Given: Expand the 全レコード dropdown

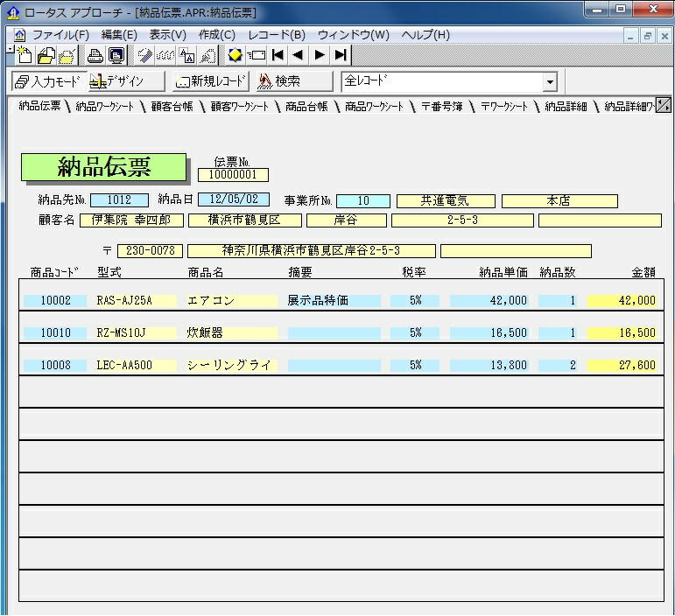Looking at the screenshot, I should 550,81.
